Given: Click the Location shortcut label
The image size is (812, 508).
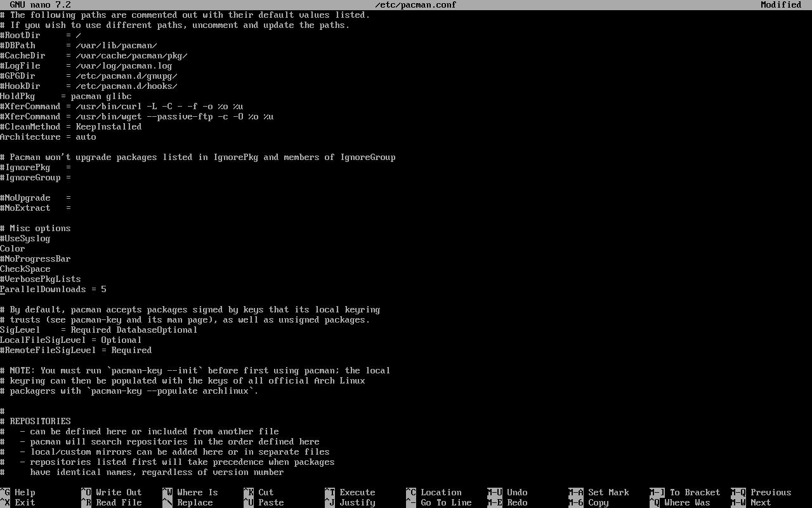Looking at the screenshot, I should [441, 492].
